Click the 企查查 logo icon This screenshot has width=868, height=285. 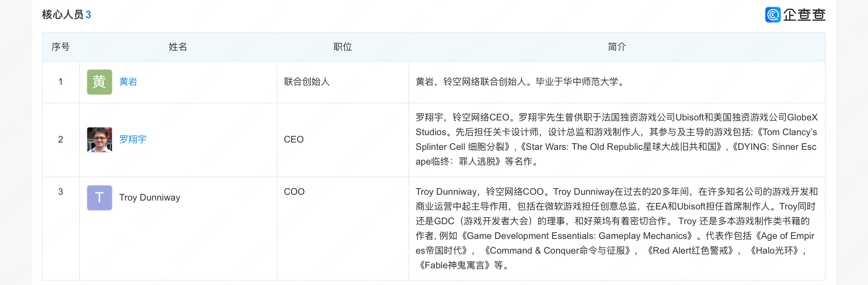[x=773, y=15]
